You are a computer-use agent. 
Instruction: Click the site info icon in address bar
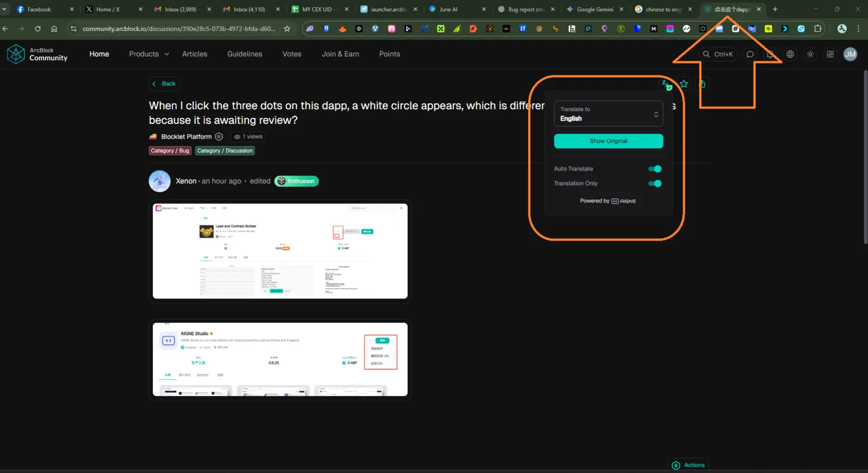[x=74, y=29]
